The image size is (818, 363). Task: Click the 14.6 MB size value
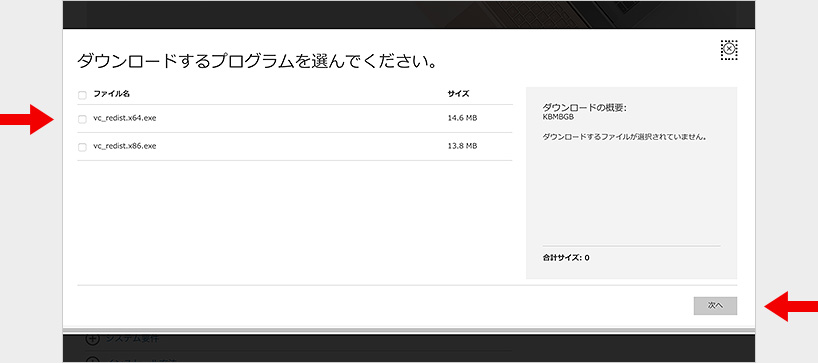[x=462, y=118]
